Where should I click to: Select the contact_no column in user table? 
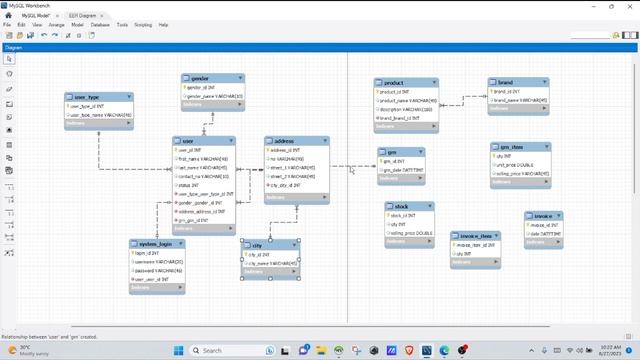[204, 176]
